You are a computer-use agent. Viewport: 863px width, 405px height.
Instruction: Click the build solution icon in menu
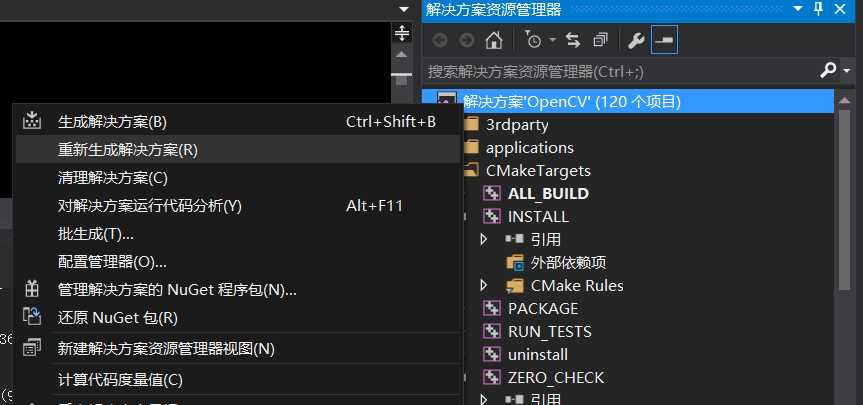coord(32,121)
